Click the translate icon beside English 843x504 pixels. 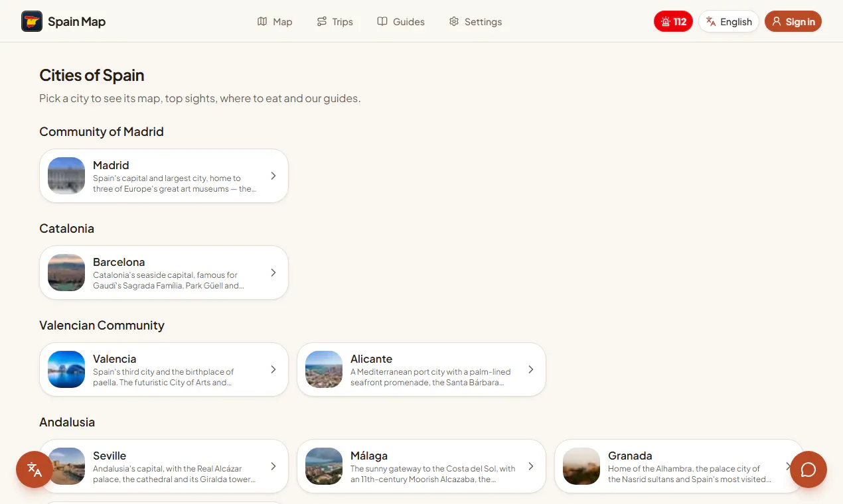click(x=711, y=22)
